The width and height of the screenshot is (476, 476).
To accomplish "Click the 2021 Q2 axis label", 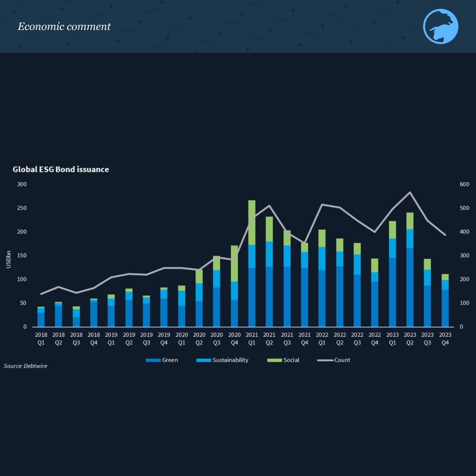I will coord(269,338).
